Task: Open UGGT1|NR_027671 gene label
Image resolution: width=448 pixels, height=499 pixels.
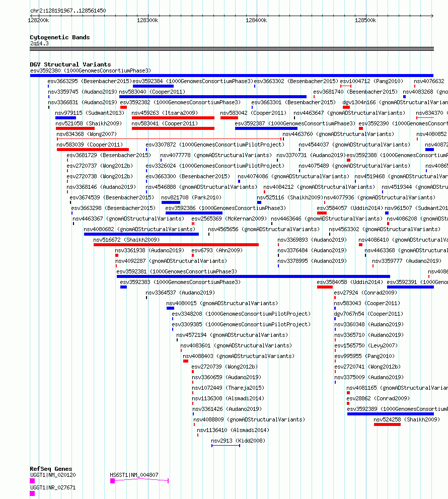Action: click(53, 487)
